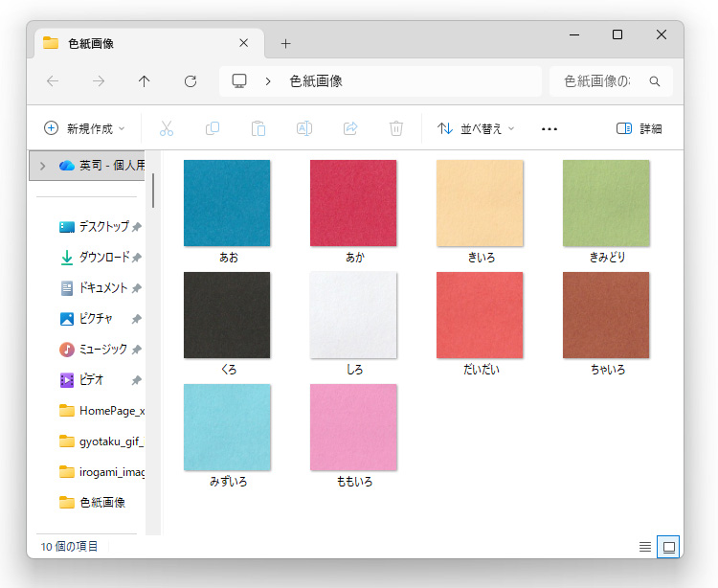Toggle the 詳細 details pane
Image resolution: width=718 pixels, height=588 pixels.
(x=639, y=128)
